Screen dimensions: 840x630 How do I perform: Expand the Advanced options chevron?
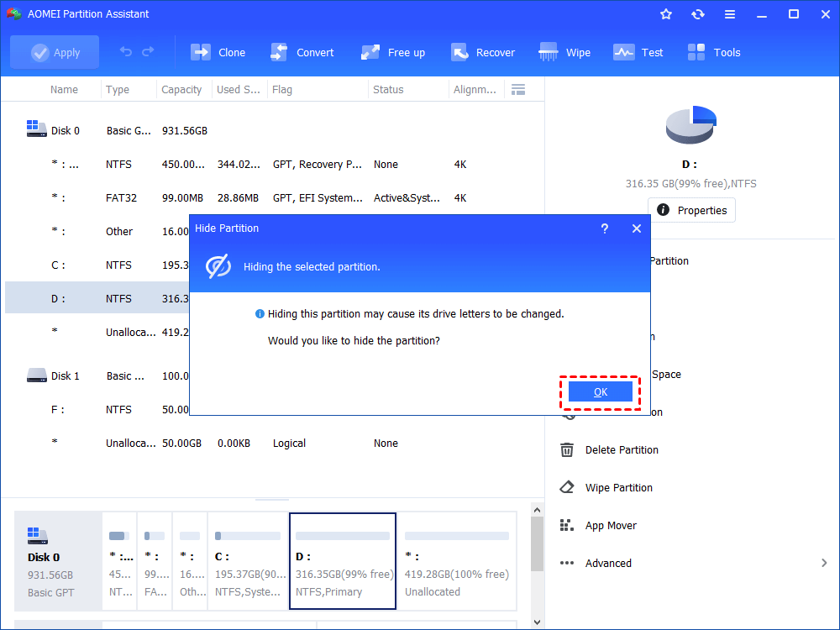(824, 563)
